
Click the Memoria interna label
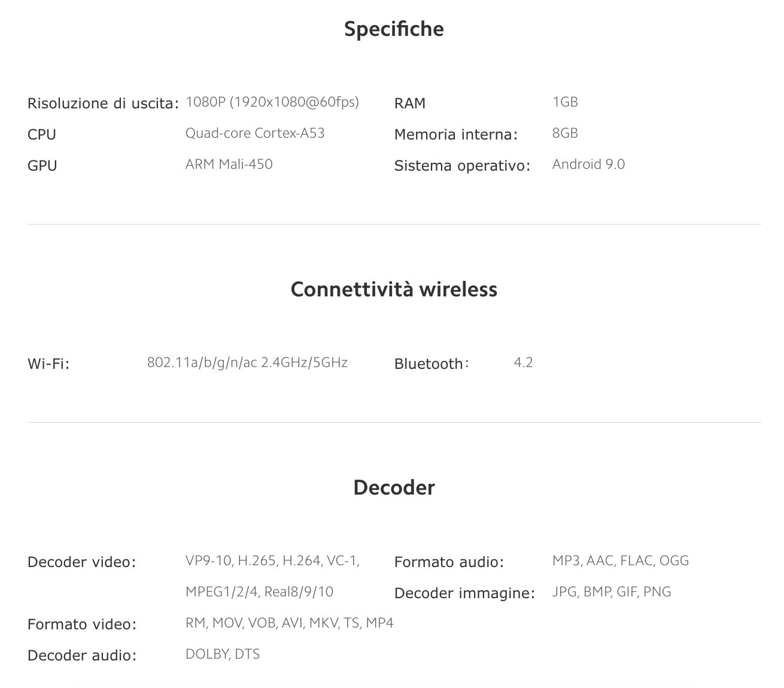click(x=455, y=135)
